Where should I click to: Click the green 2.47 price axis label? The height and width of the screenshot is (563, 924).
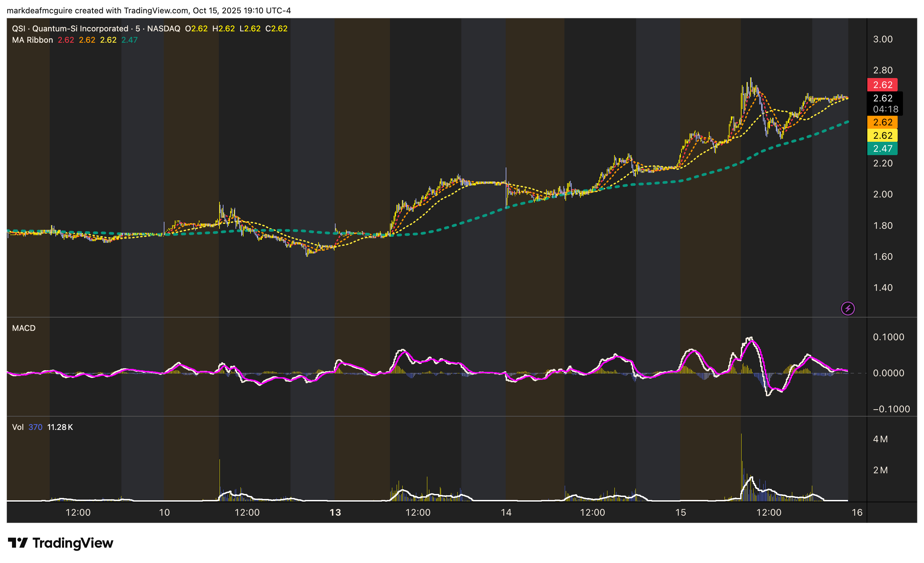(x=882, y=148)
